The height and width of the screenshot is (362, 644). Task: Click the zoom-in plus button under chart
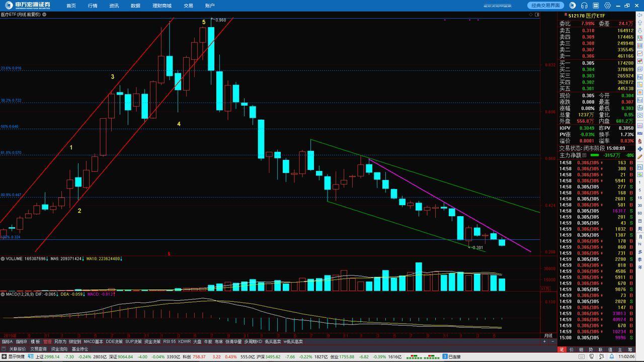pos(544,341)
